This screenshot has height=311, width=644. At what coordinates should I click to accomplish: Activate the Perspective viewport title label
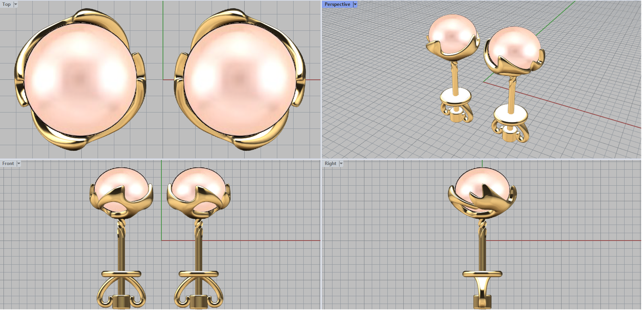(x=337, y=4)
